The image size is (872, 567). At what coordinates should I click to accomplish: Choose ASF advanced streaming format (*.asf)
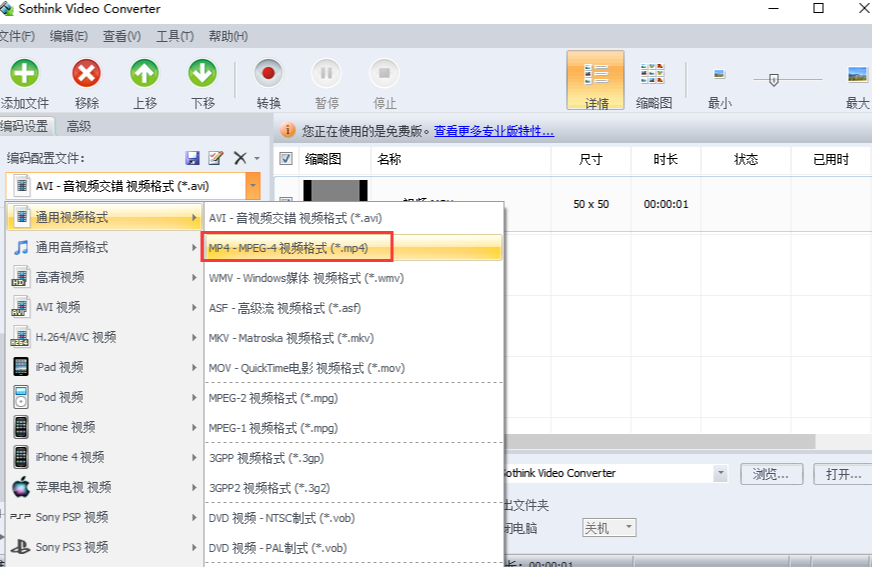point(354,308)
